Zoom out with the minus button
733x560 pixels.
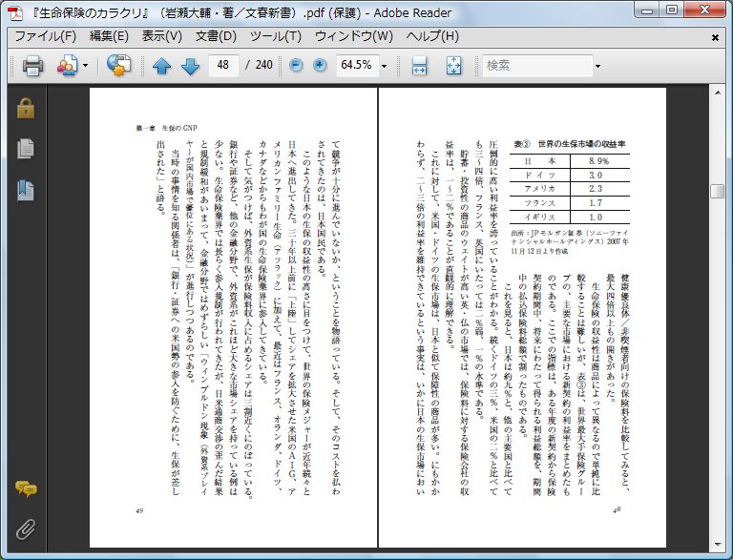296,66
